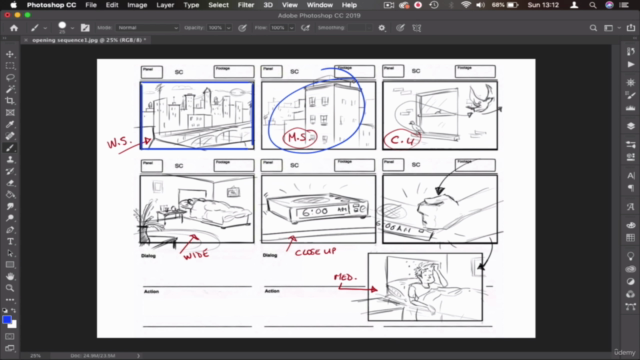
Task: Select the Pen tool
Action: tap(10, 230)
